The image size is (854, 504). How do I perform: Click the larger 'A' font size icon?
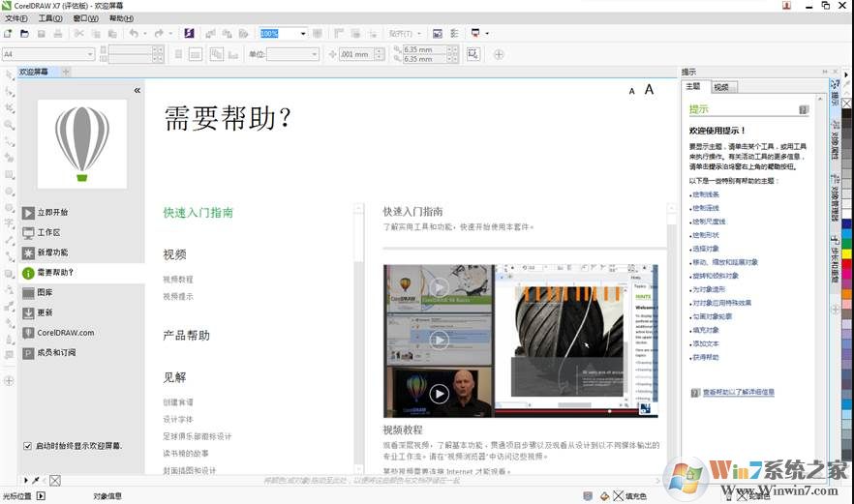[650, 90]
